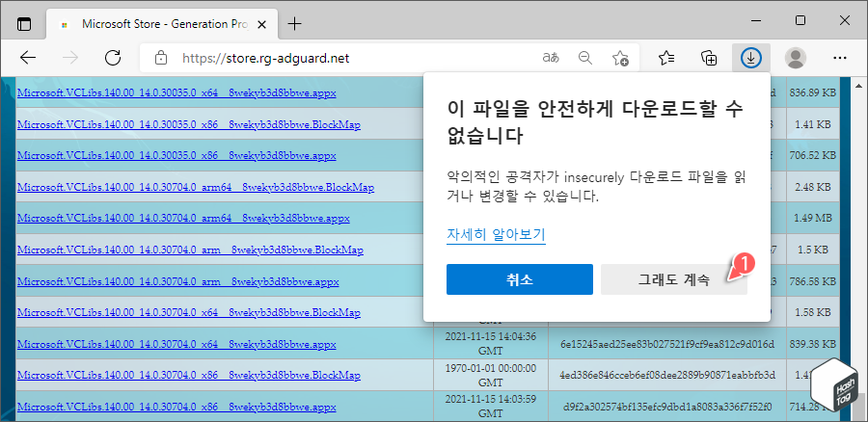
Task: Click the zoom out magnifier icon
Action: click(x=585, y=58)
